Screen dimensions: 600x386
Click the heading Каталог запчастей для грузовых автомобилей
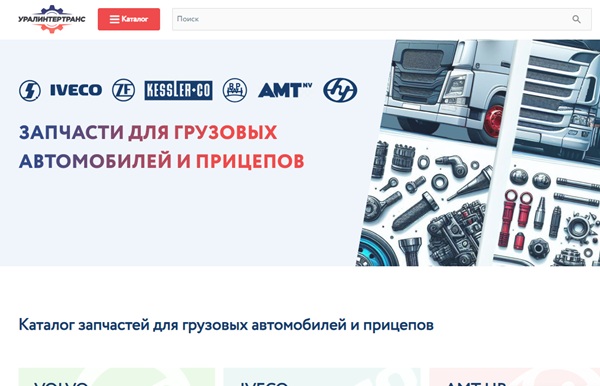tap(226, 325)
